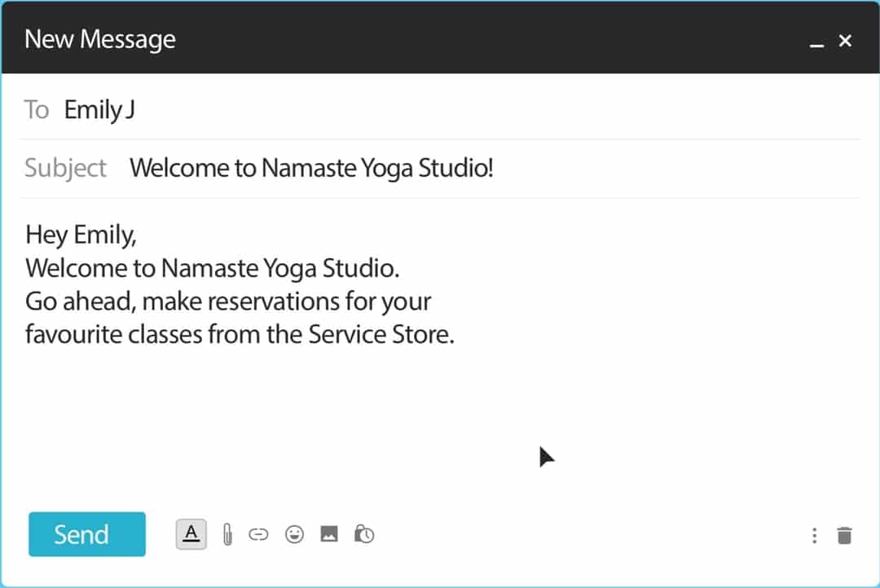This screenshot has width=880, height=588.
Task: Click the line "Welcome to Namaste Yoga Studio." in body
Action: (x=212, y=268)
